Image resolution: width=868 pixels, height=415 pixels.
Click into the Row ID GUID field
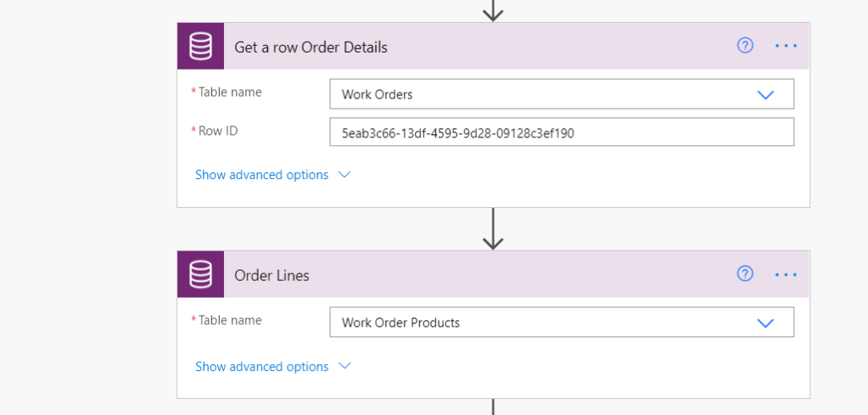(x=560, y=132)
